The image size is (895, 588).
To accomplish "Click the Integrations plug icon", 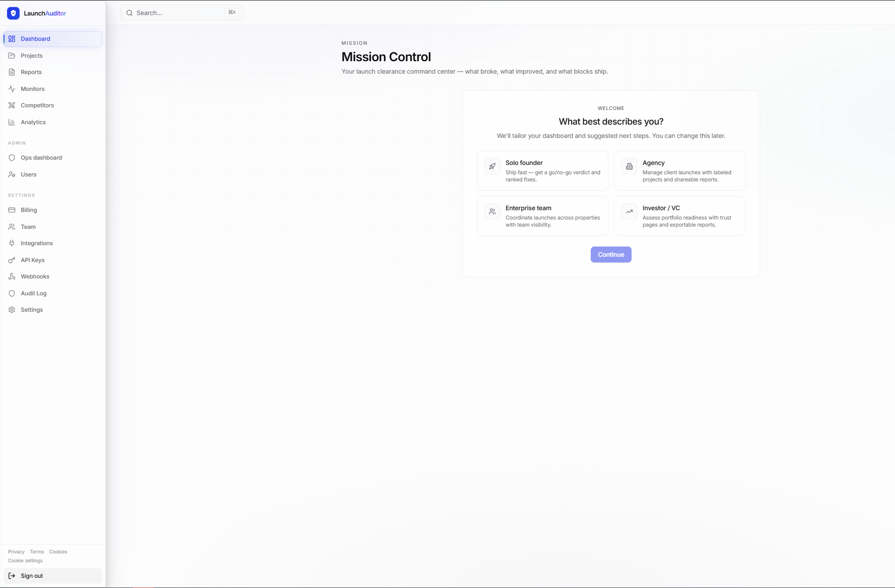I will point(12,243).
